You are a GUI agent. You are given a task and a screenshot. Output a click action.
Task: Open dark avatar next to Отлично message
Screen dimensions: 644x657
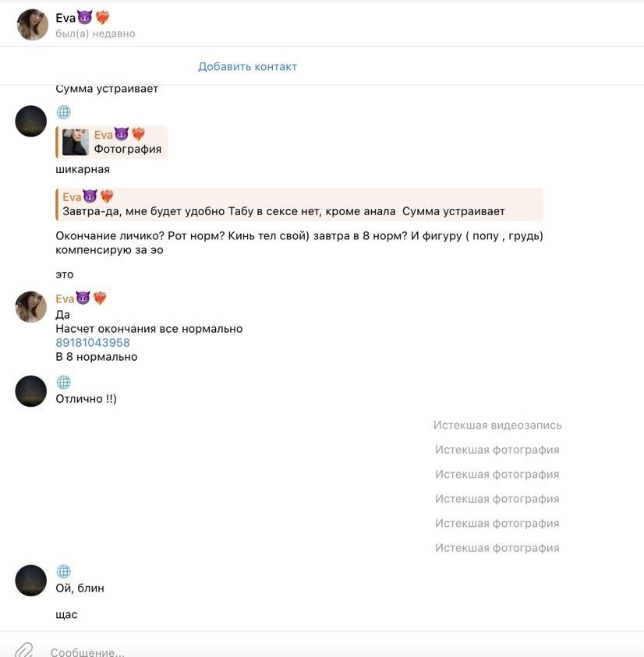pyautogui.click(x=31, y=391)
